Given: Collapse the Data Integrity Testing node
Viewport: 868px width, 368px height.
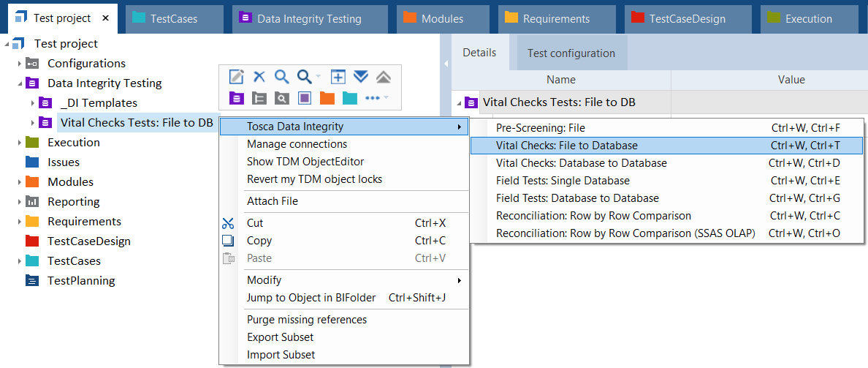Looking at the screenshot, I should pyautogui.click(x=20, y=83).
